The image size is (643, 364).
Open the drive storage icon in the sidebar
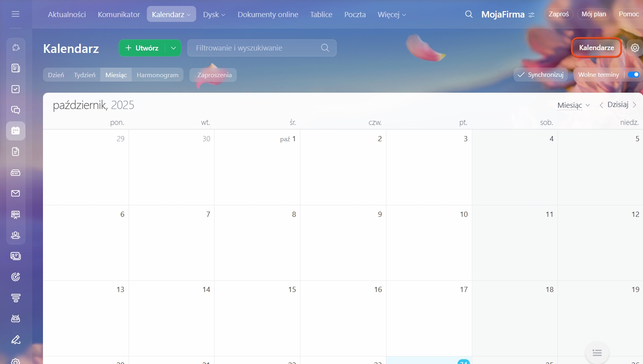point(16,173)
